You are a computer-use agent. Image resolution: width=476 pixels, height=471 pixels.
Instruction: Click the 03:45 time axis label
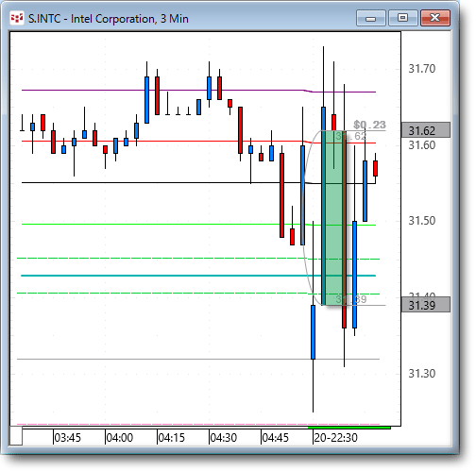pyautogui.click(x=67, y=438)
